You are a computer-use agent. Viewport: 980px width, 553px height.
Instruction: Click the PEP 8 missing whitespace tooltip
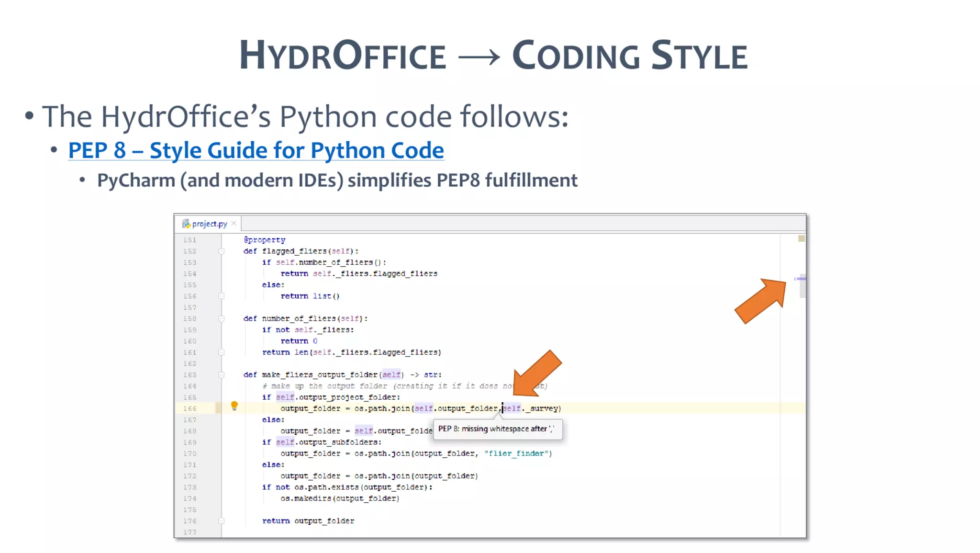click(497, 429)
